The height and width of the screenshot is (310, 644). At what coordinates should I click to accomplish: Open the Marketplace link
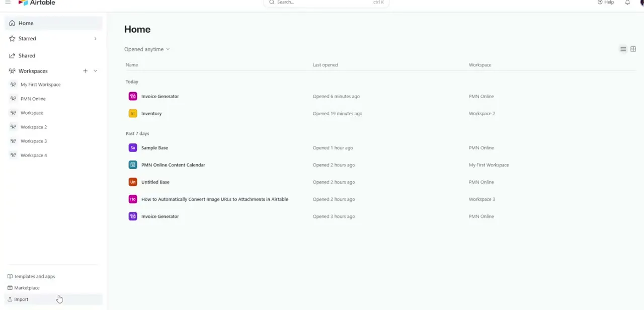point(27,288)
